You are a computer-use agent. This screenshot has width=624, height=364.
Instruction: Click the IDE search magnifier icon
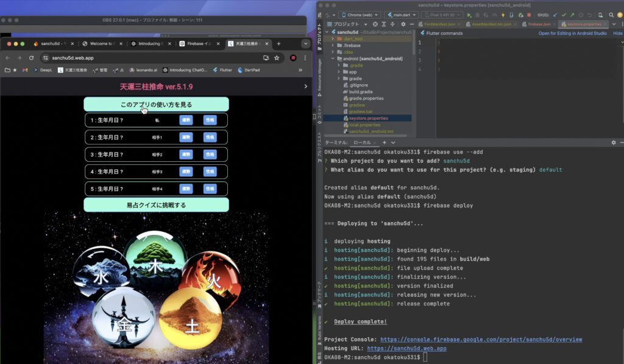tap(611, 15)
